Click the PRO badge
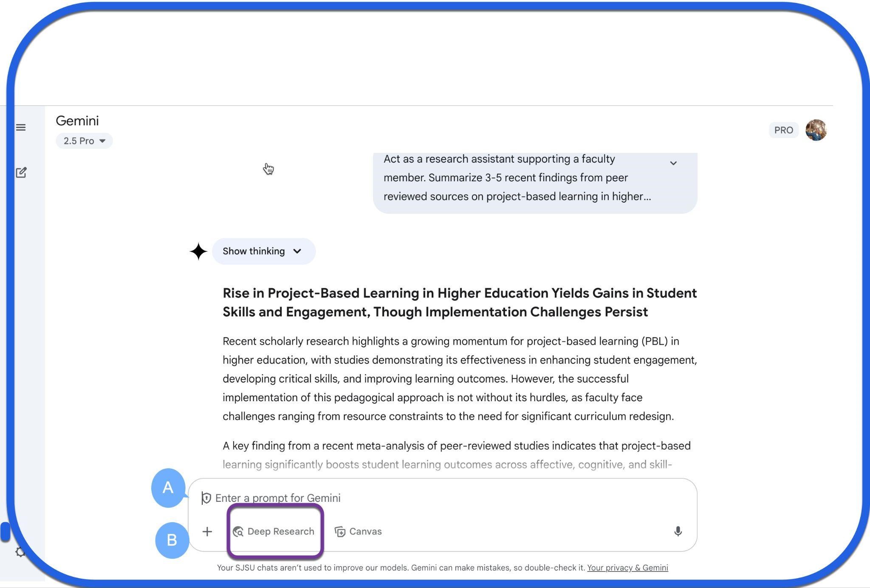The image size is (870, 588). point(783,130)
